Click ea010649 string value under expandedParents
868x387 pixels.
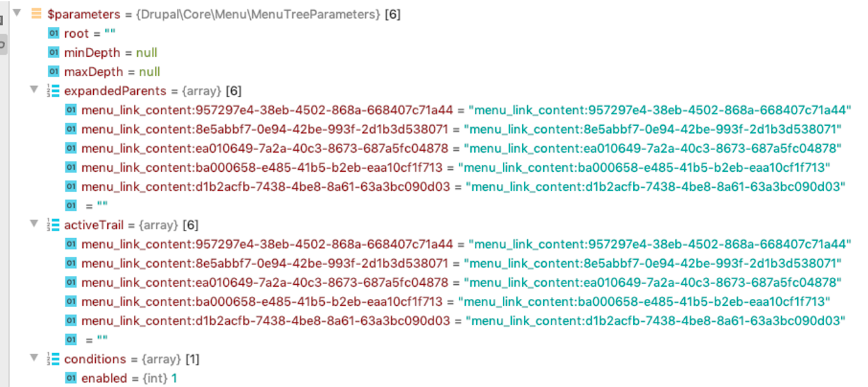[x=653, y=148]
